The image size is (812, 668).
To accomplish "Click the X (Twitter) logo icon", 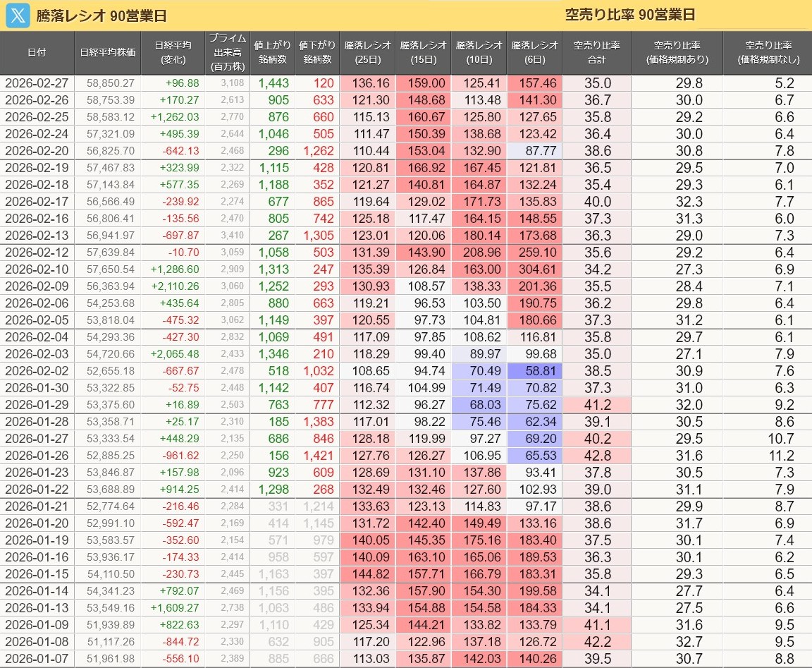I will [x=17, y=16].
